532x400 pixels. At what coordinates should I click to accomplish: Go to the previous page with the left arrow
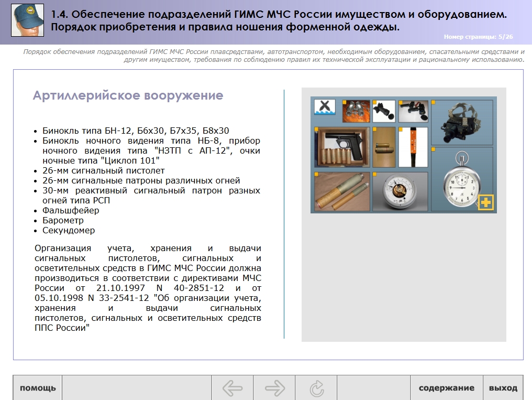point(232,388)
